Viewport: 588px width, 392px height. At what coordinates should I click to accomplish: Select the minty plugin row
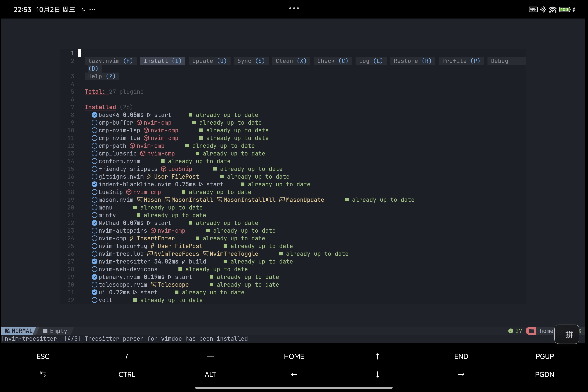click(x=149, y=215)
